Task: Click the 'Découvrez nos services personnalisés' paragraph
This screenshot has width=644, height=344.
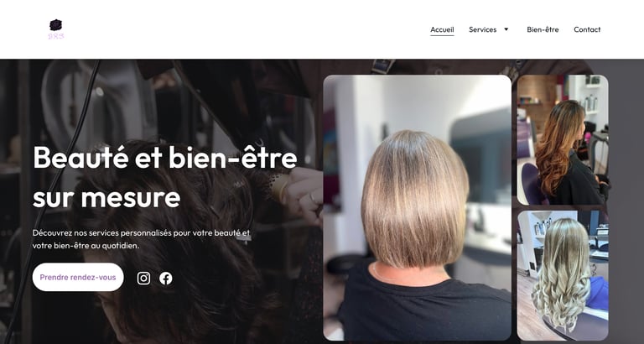Action: pos(141,239)
